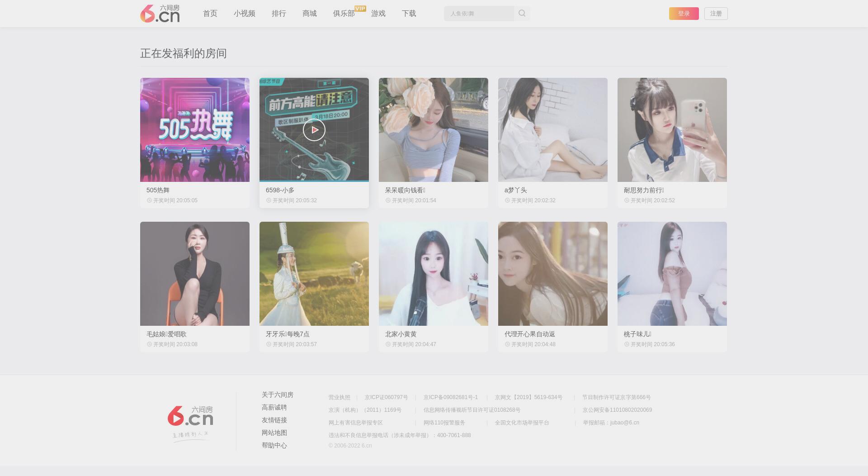Click the 北家小黄黄 room title
868x476 pixels.
click(x=401, y=334)
